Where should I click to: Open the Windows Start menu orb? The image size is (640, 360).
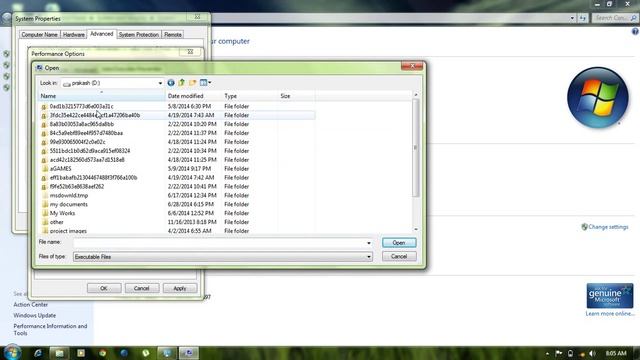click(12, 352)
